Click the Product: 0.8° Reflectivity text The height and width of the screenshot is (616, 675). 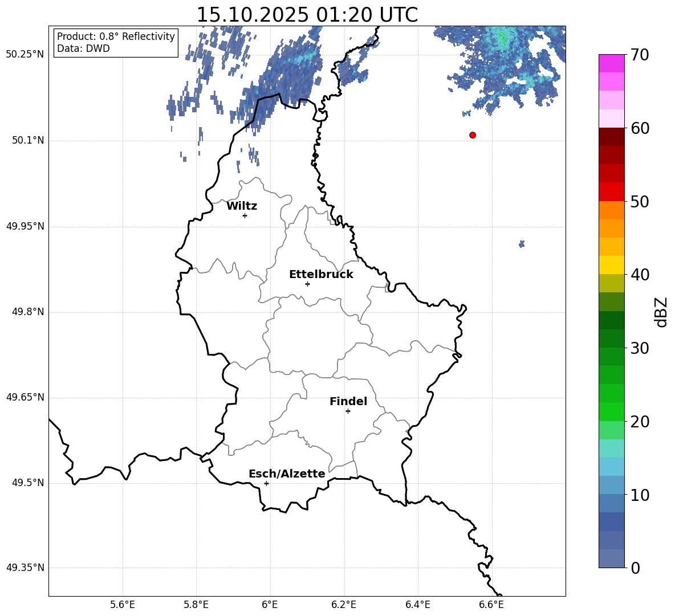pos(116,36)
